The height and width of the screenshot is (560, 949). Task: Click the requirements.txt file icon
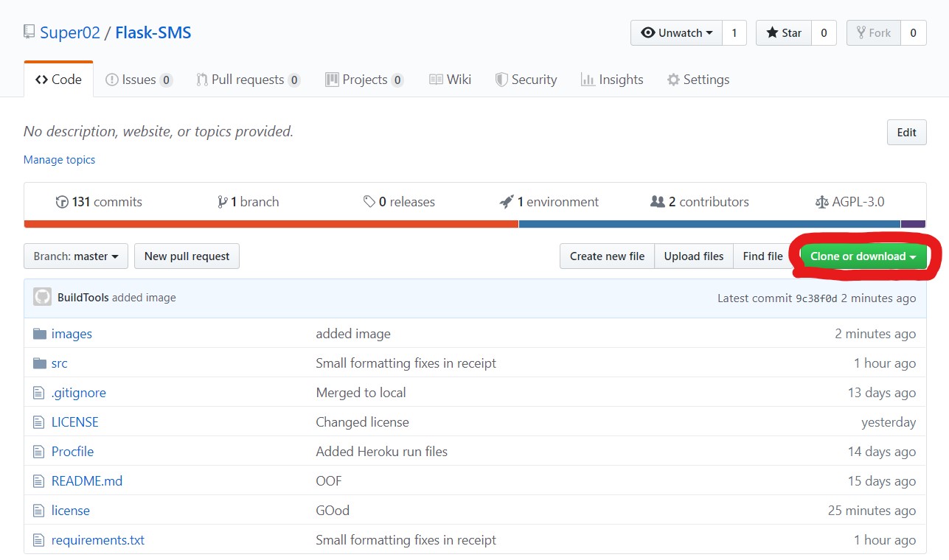coord(39,540)
